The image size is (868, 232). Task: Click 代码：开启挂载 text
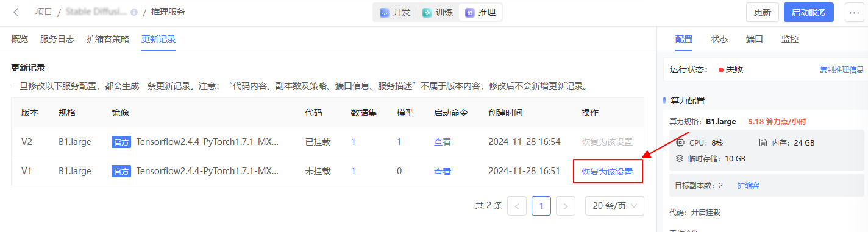click(695, 213)
